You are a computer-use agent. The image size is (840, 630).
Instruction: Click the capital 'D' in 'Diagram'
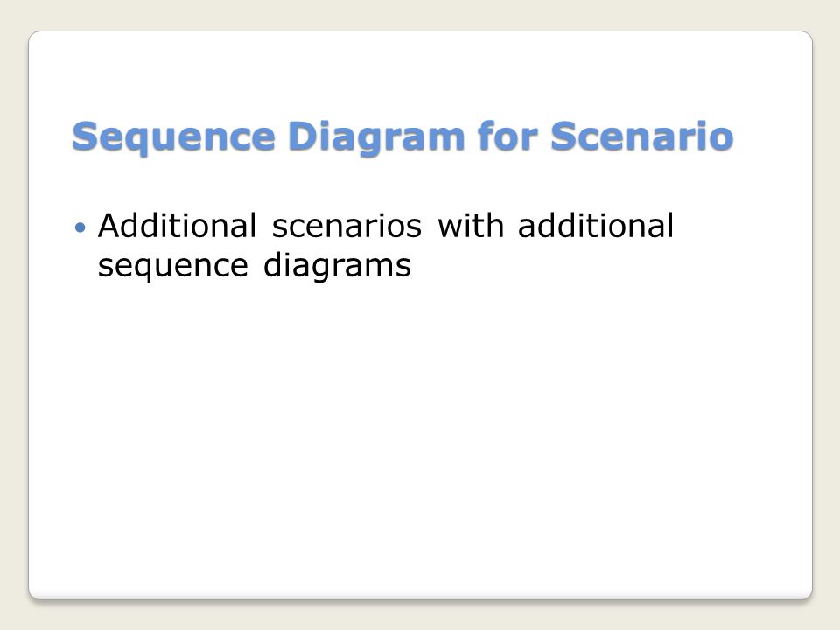(302, 136)
